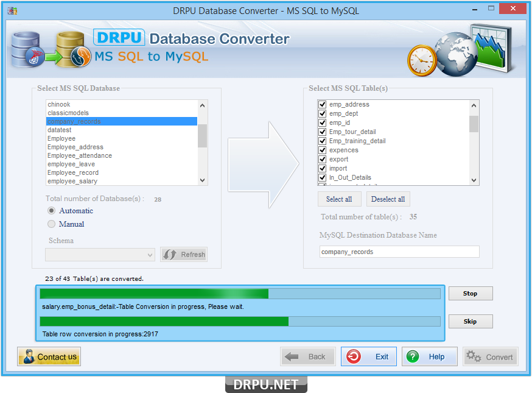The image size is (532, 393).
Task: Click table list scroll down arrow
Action: pos(474,180)
